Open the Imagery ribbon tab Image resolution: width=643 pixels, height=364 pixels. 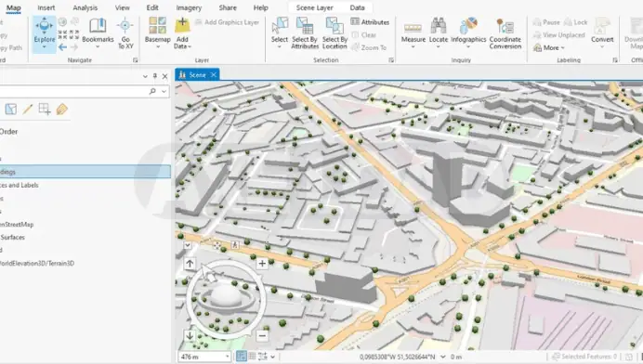[x=189, y=7]
